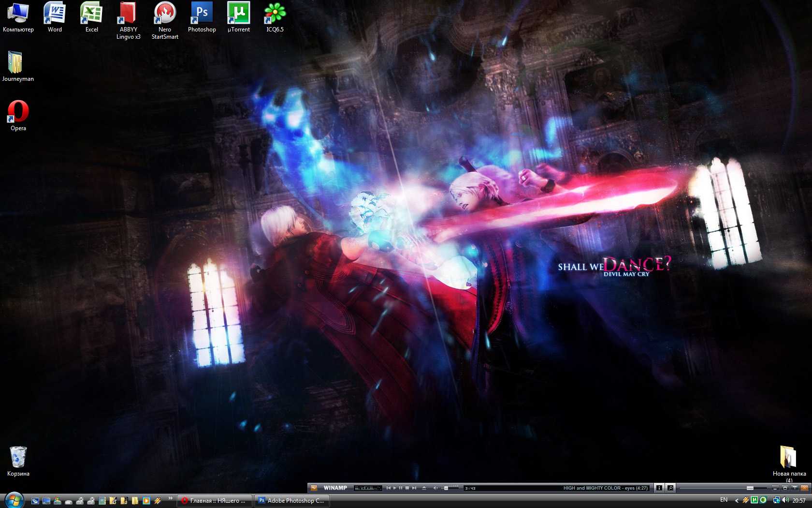Image resolution: width=812 pixels, height=508 pixels.
Task: Open the system volume tray icon
Action: (x=785, y=500)
